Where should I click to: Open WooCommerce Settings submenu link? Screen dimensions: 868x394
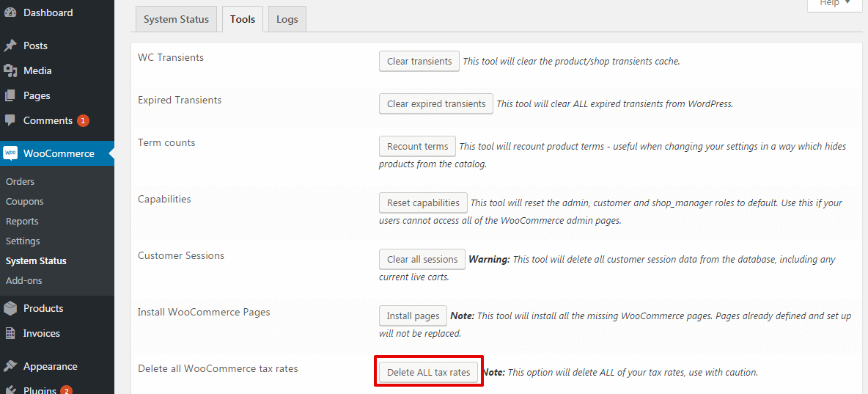23,241
